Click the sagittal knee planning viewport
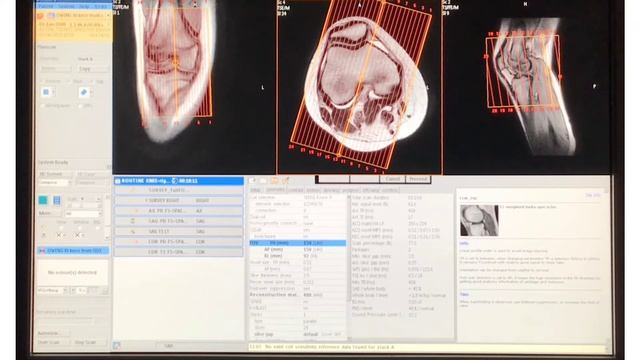This screenshot has width=640, height=360. pos(527,87)
